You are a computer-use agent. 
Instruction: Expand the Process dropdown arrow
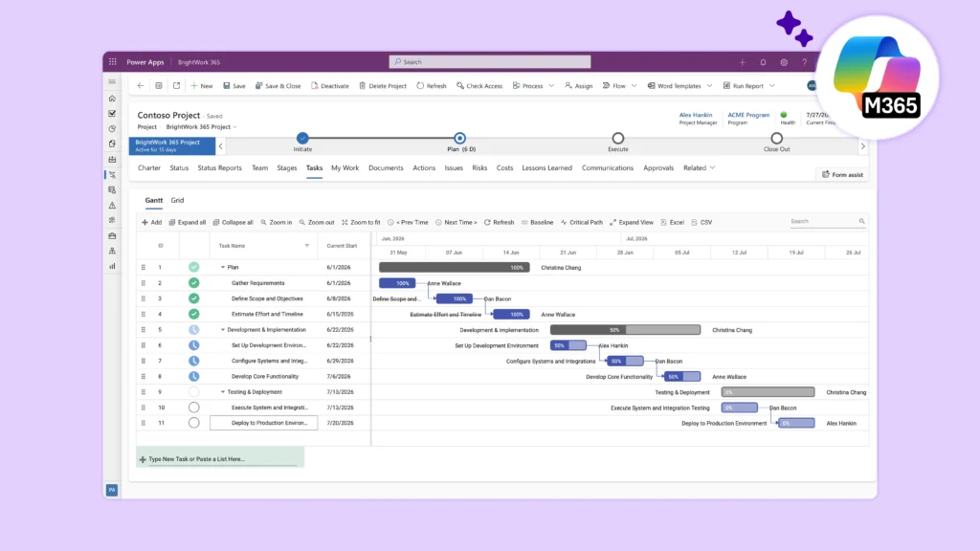pyautogui.click(x=551, y=85)
